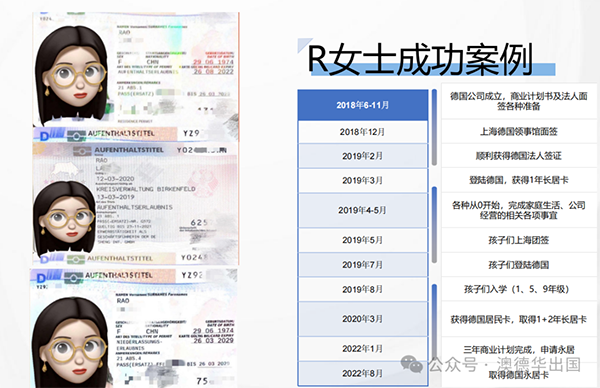Select the text "上海德国领事馆面签"
600x388 pixels.
click(518, 132)
